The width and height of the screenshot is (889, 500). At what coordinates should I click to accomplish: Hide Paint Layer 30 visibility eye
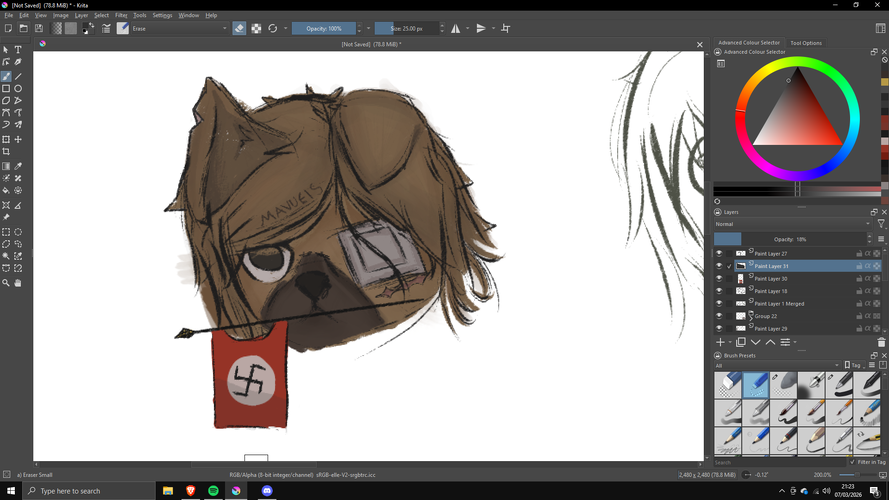point(719,278)
